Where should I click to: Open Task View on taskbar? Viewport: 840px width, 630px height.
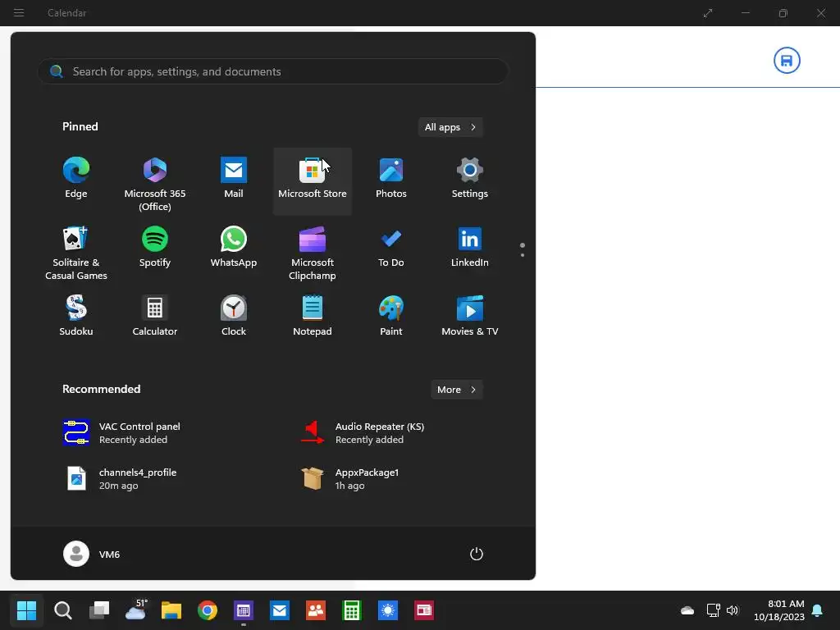[x=99, y=610]
